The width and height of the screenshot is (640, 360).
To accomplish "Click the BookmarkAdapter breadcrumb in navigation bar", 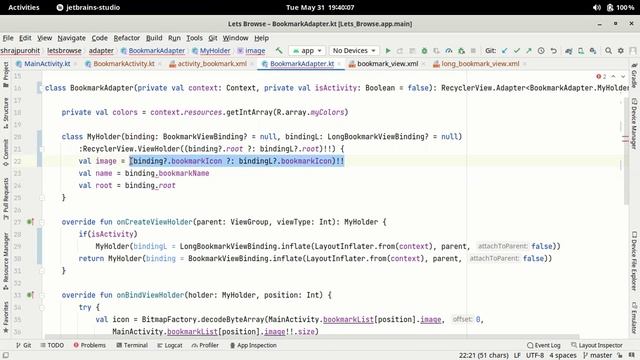I will click(x=153, y=51).
